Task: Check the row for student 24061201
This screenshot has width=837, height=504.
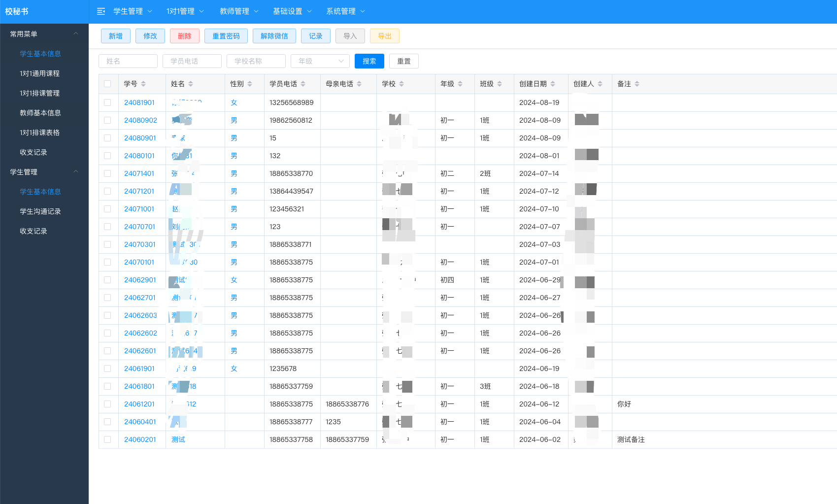Action: [107, 404]
